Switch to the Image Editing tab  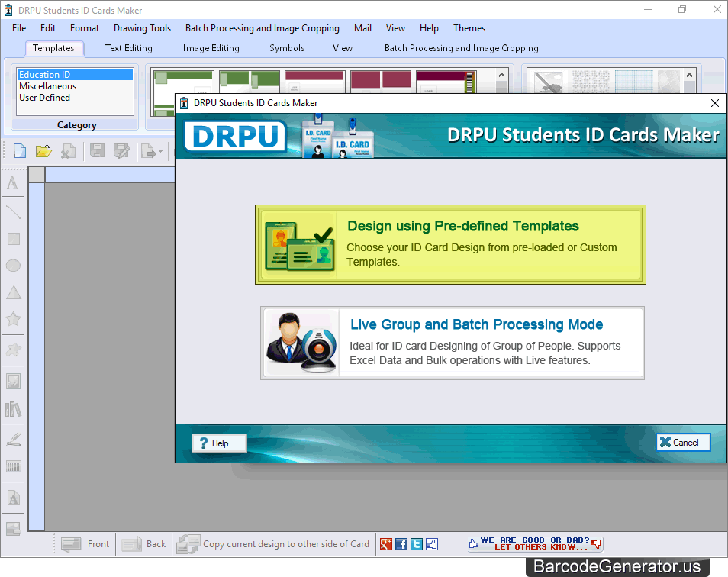pyautogui.click(x=211, y=48)
